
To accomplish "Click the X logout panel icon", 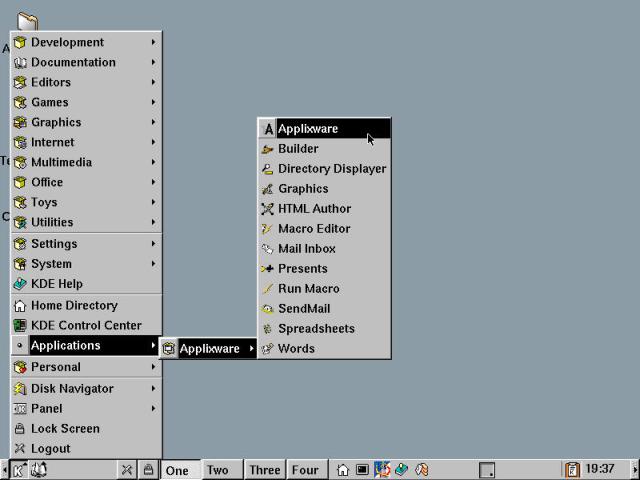I will pos(127,469).
